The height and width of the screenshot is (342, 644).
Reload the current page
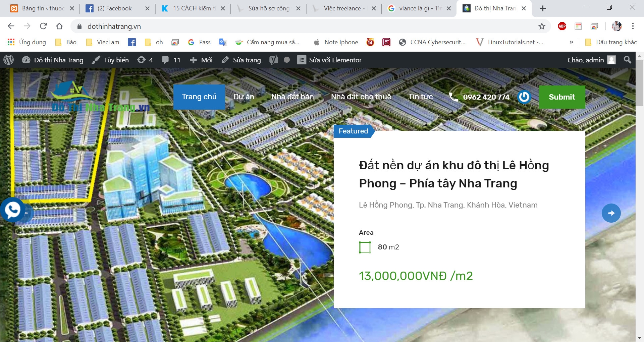43,26
